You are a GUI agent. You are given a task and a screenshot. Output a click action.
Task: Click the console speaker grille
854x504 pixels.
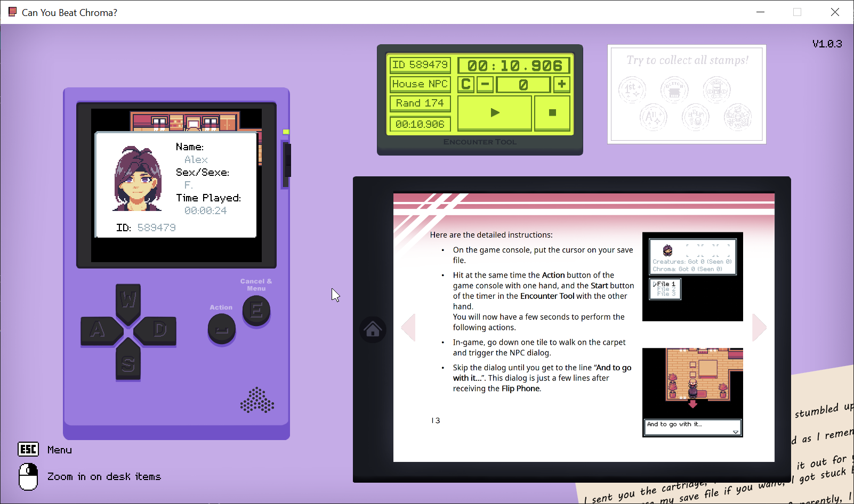point(257,400)
